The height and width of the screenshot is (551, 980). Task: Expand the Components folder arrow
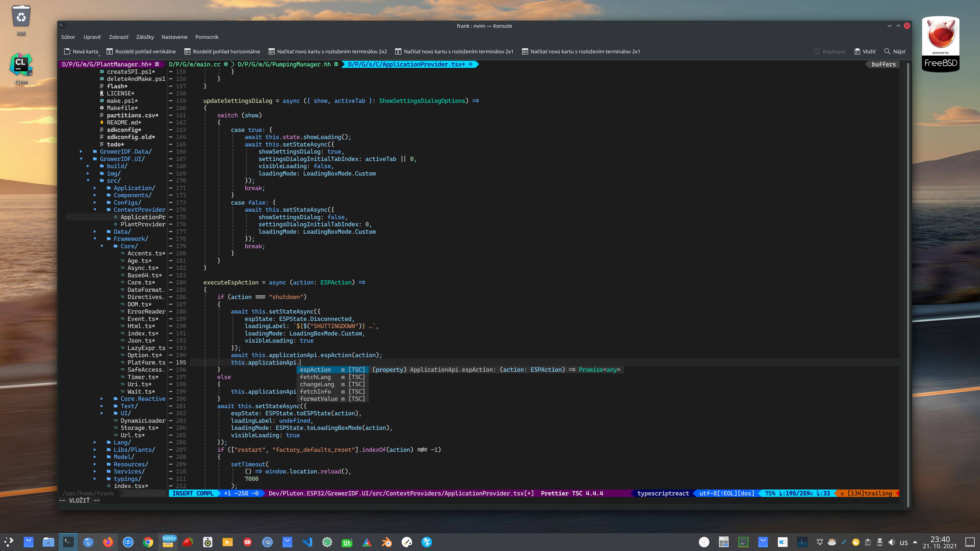point(95,195)
